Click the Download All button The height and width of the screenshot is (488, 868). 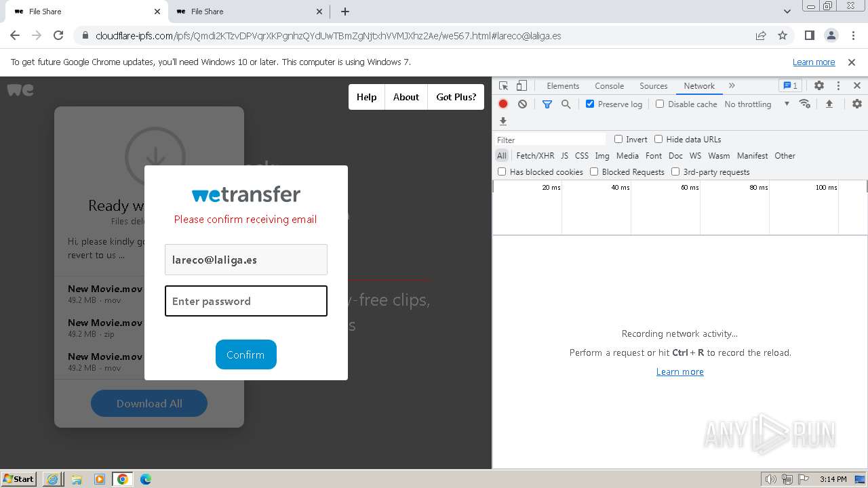tap(149, 403)
